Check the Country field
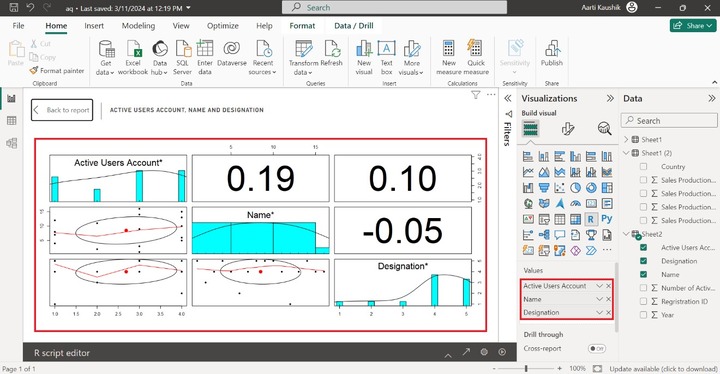The width and height of the screenshot is (720, 374). click(x=643, y=166)
